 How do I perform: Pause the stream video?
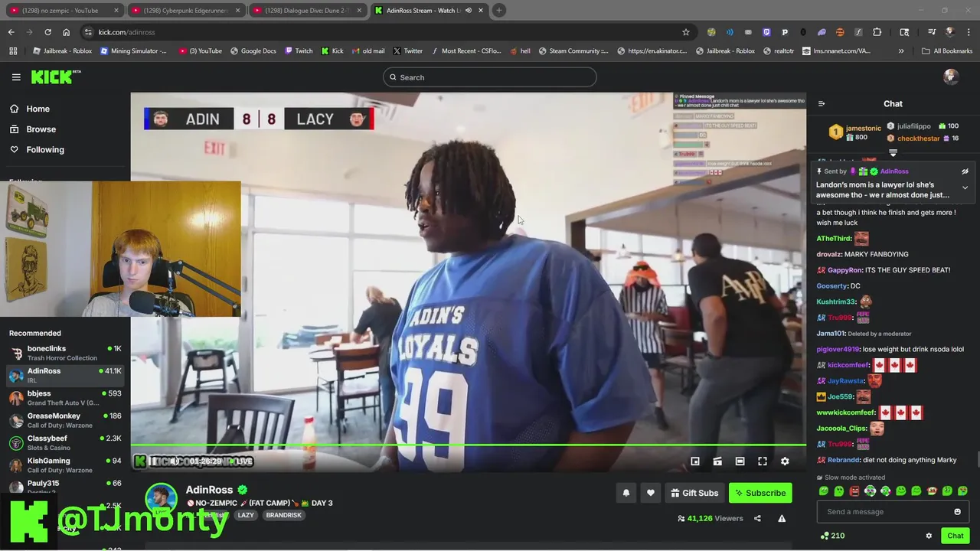(153, 461)
